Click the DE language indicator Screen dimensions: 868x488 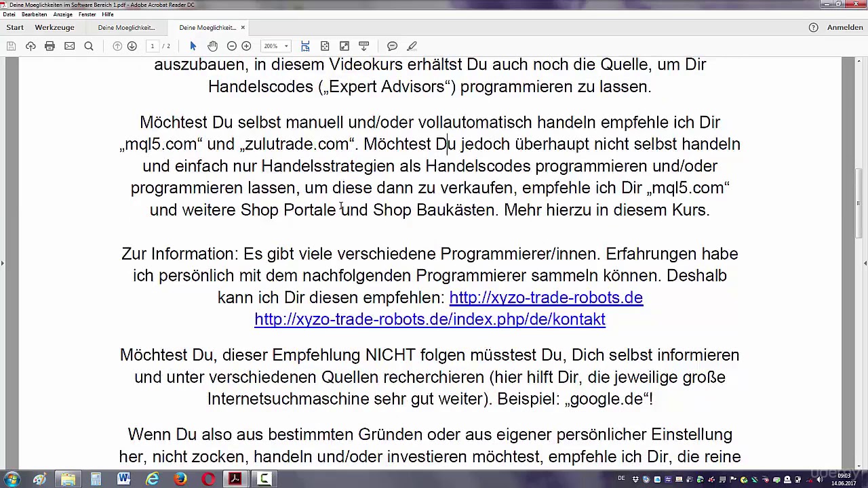[x=621, y=479]
